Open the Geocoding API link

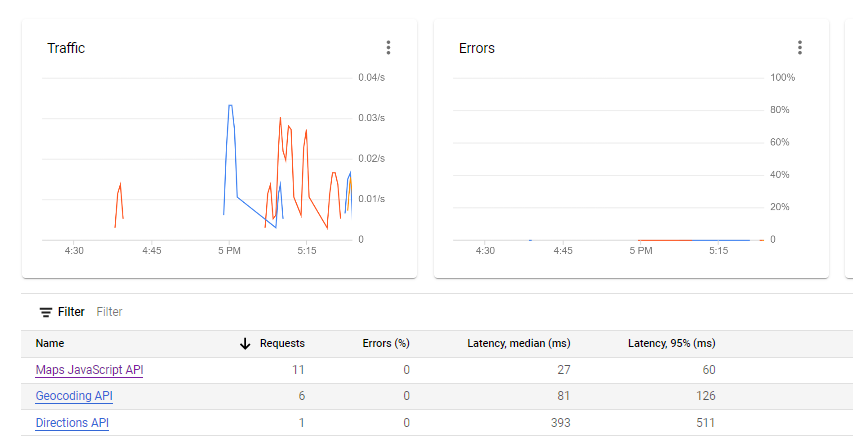pyautogui.click(x=74, y=396)
